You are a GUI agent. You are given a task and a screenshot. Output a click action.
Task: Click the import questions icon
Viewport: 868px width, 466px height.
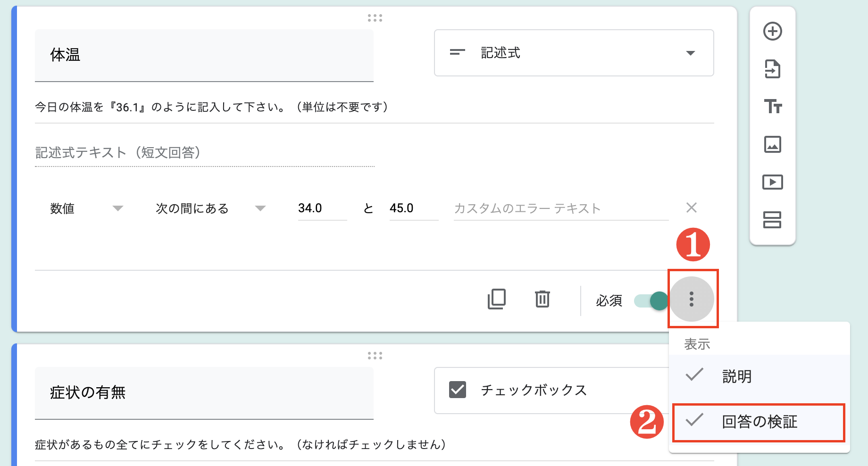772,69
